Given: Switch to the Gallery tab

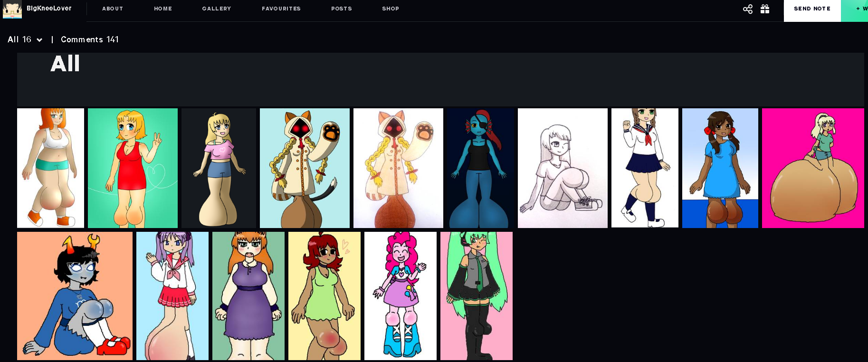Looking at the screenshot, I should click(x=217, y=9).
